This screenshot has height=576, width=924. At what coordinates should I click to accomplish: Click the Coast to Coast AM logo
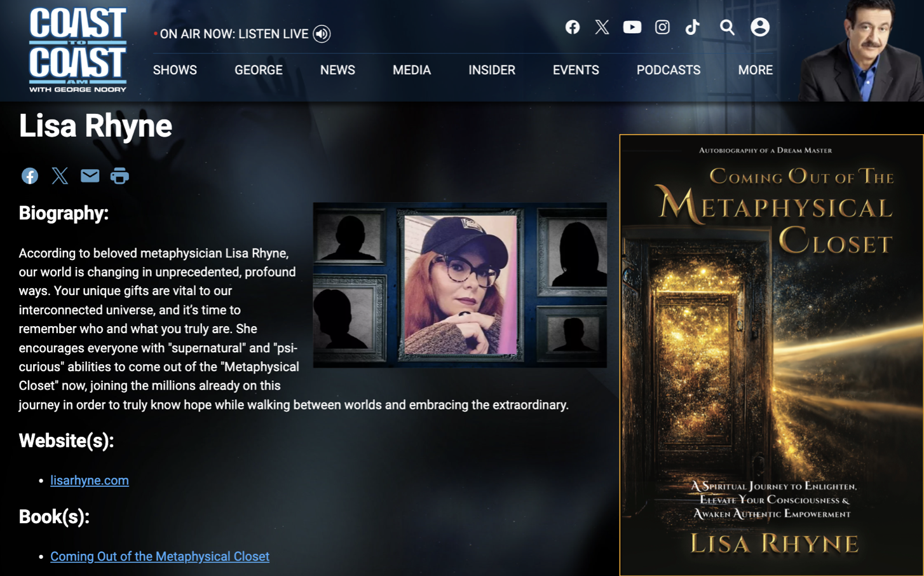click(x=78, y=50)
